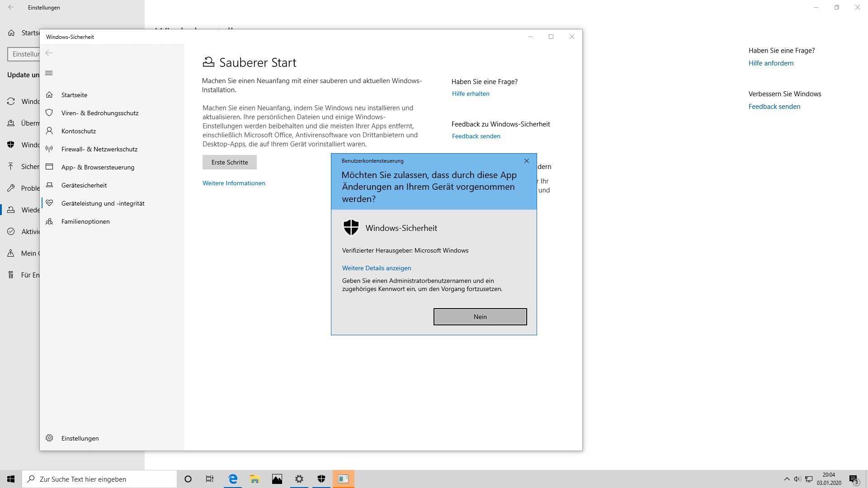Click the taskbar clock showing 20:04

pos(829,479)
